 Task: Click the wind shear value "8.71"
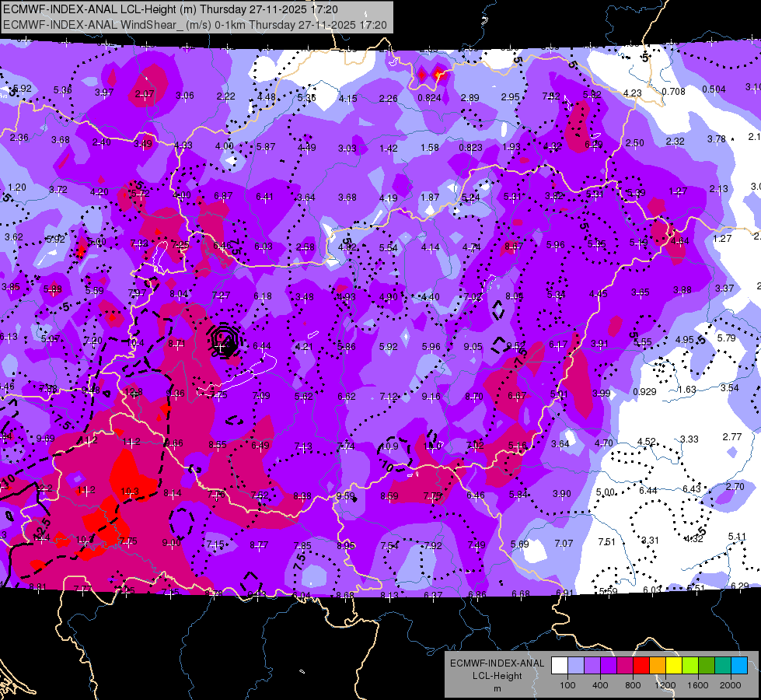[x=176, y=344]
